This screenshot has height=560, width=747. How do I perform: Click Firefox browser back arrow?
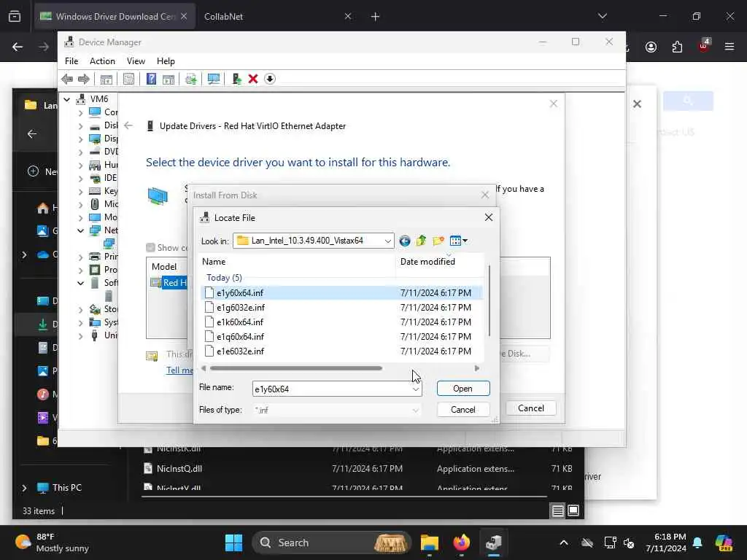(18, 47)
